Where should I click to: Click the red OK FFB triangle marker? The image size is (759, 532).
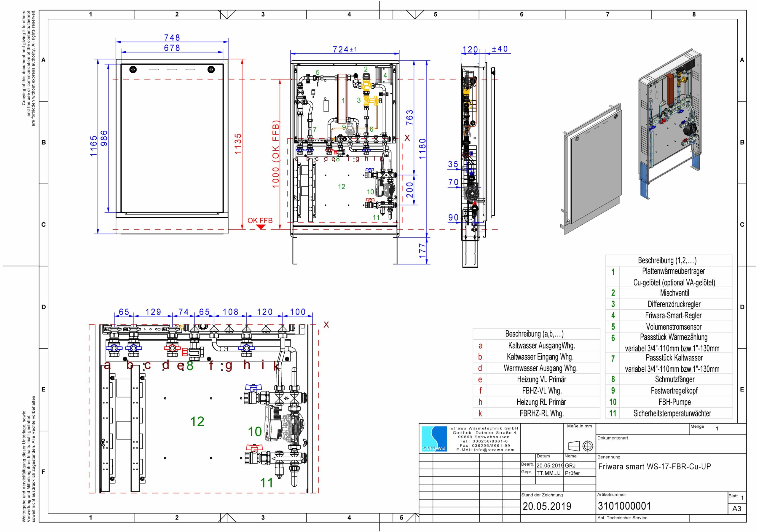261,227
